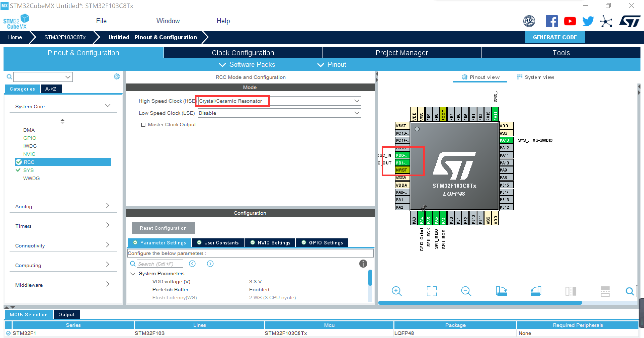Image resolution: width=644 pixels, height=338 pixels.
Task: Click the ST logo icon
Action: 630,21
